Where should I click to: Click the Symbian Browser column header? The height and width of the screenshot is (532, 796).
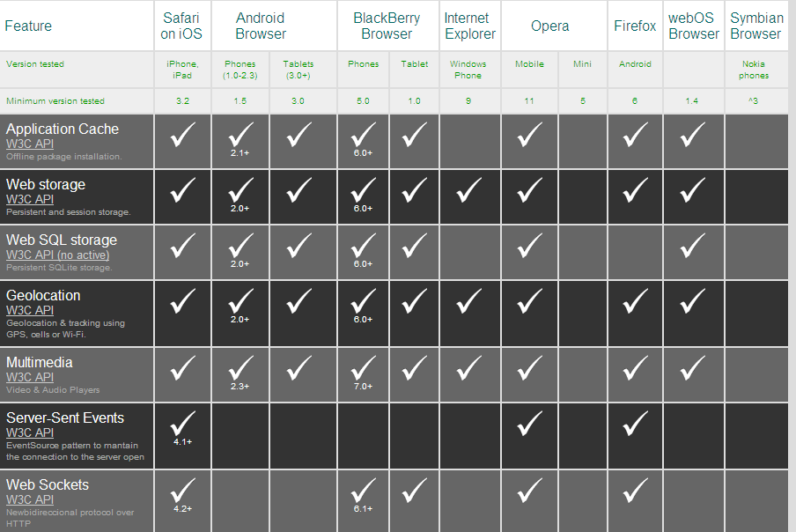(x=755, y=26)
